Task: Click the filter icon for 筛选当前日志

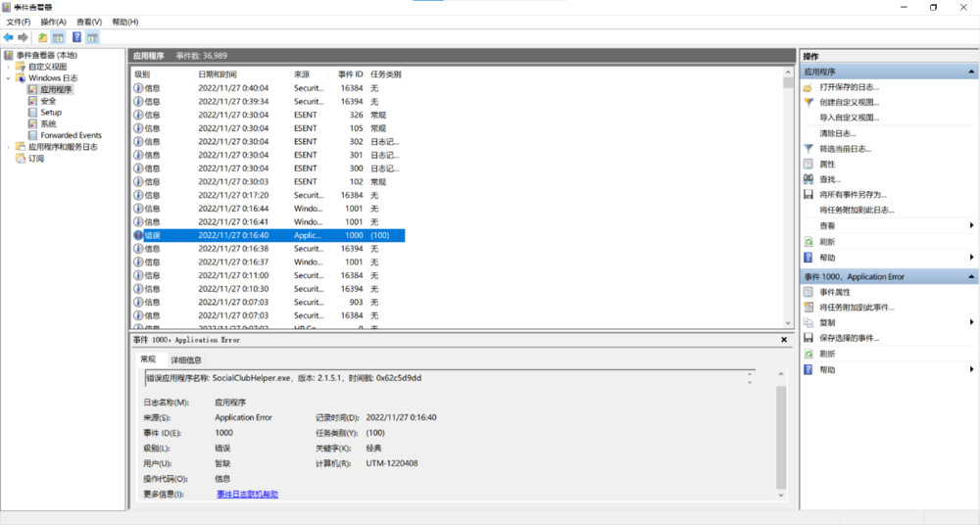Action: tap(808, 149)
